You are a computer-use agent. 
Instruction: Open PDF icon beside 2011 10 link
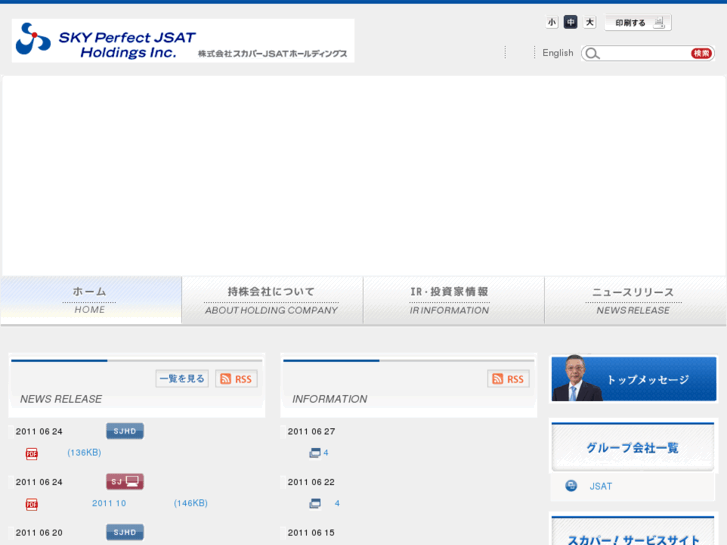point(32,504)
